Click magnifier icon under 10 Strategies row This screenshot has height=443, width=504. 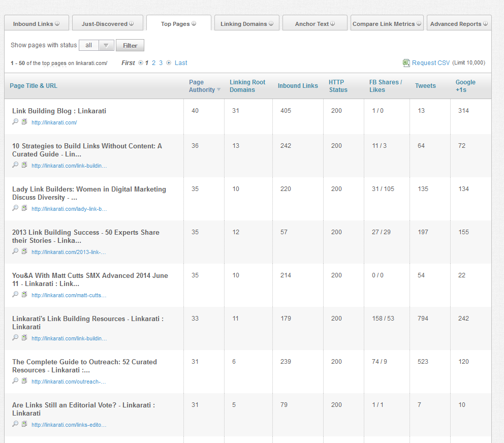15,165
